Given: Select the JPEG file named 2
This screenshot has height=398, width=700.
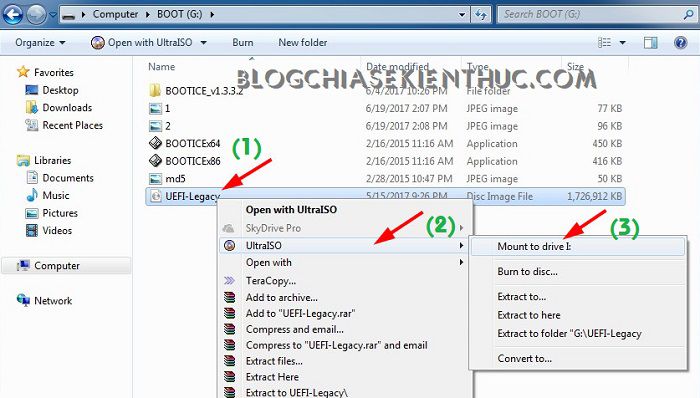Looking at the screenshot, I should coord(168,126).
